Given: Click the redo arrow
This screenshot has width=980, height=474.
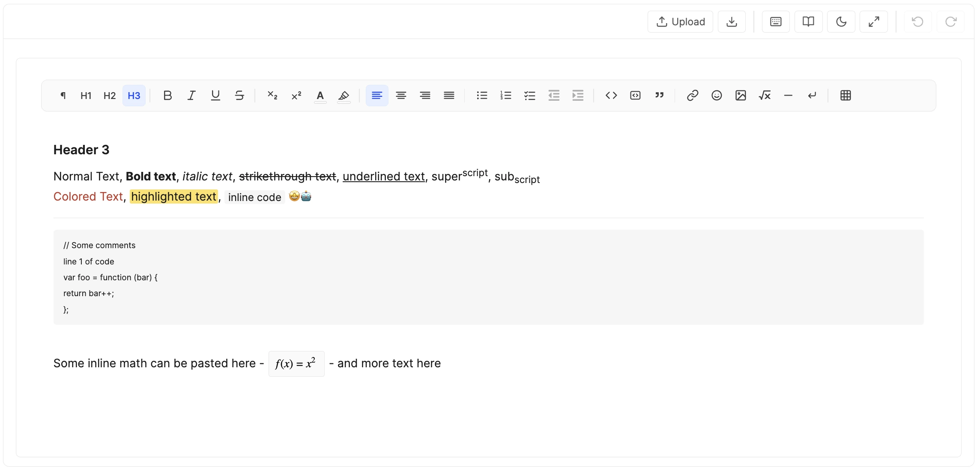Looking at the screenshot, I should (951, 21).
